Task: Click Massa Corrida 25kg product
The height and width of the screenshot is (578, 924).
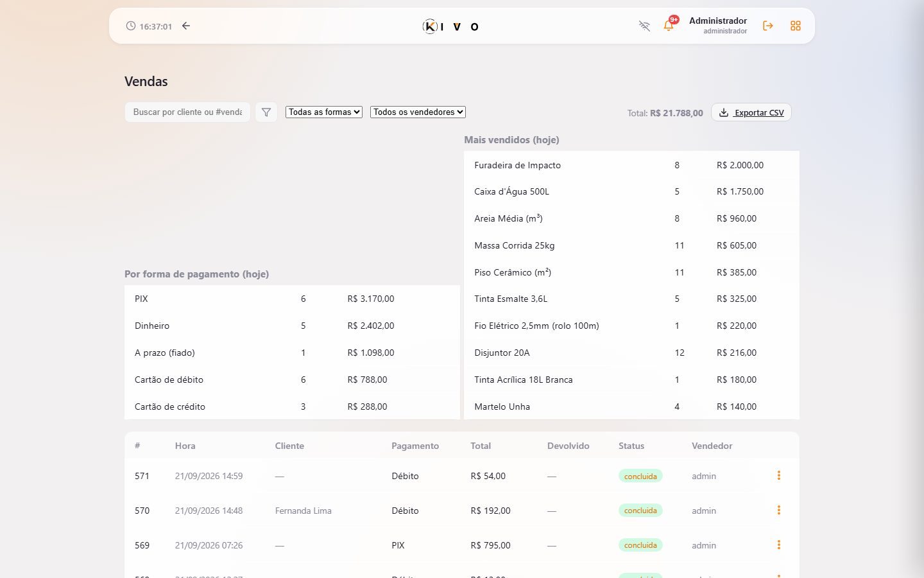Action: (x=514, y=245)
